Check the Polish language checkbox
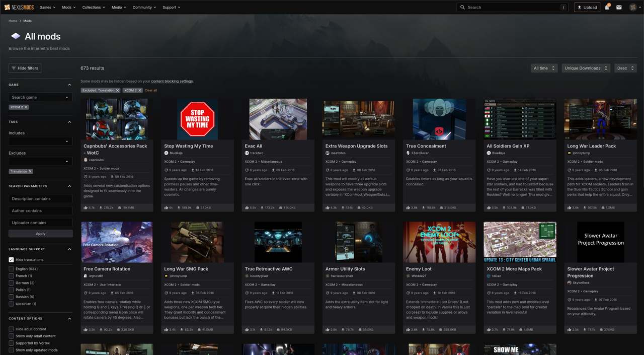Screen dimensions: 644x355 coord(11,290)
